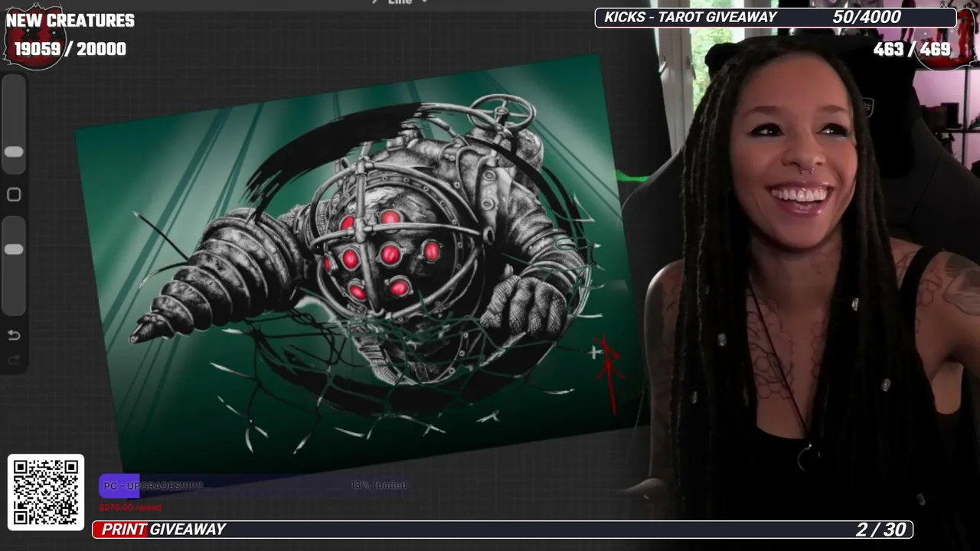The height and width of the screenshot is (551, 980).
Task: Click the "2 / 30" print giveaway count
Action: click(881, 530)
